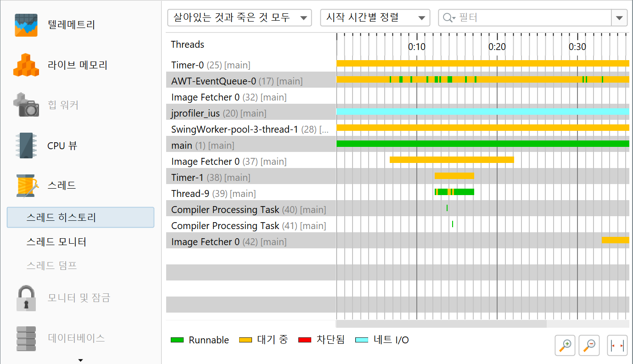The width and height of the screenshot is (633, 364).
Task: Click the horizontal timeline scrollbar thumb
Action: pyautogui.click(x=442, y=324)
